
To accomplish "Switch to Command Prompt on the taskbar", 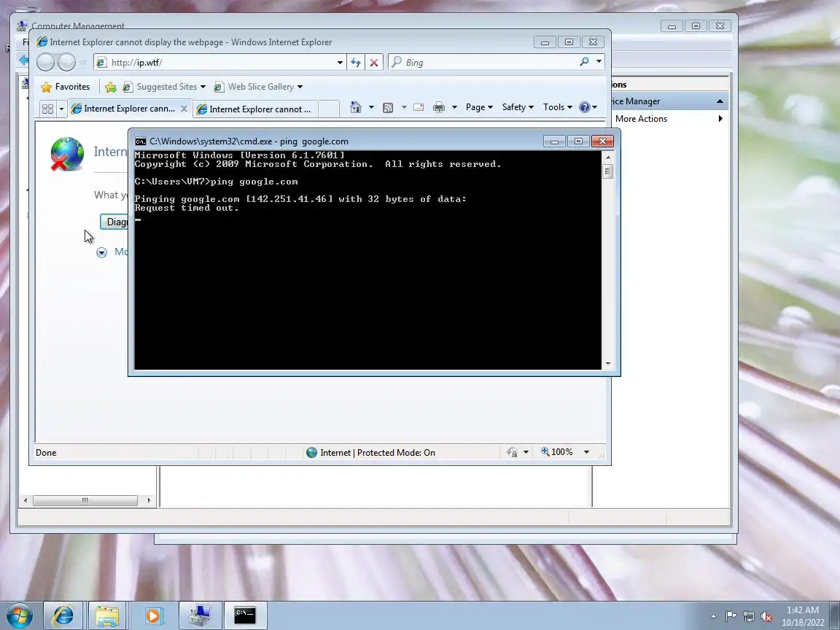I will 245,615.
